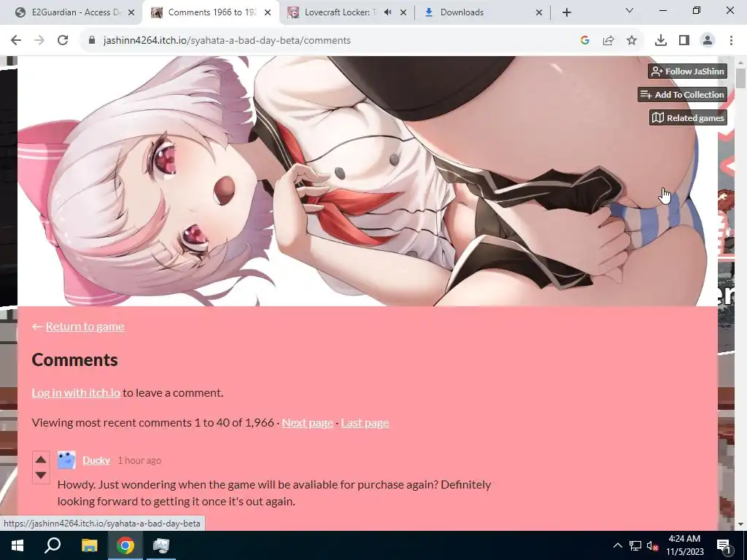Downvote Ducky's comment
This screenshot has width=747, height=560.
[x=41, y=475]
